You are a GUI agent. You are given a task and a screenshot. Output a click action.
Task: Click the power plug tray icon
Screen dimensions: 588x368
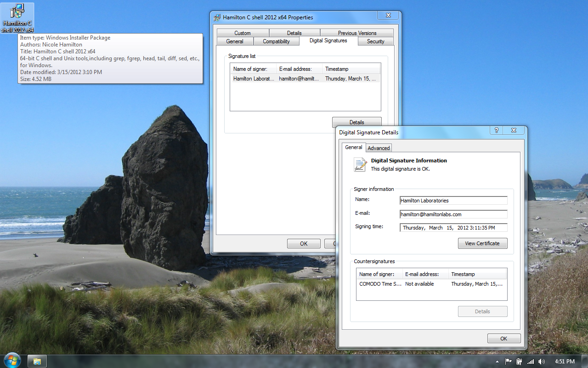[520, 362]
